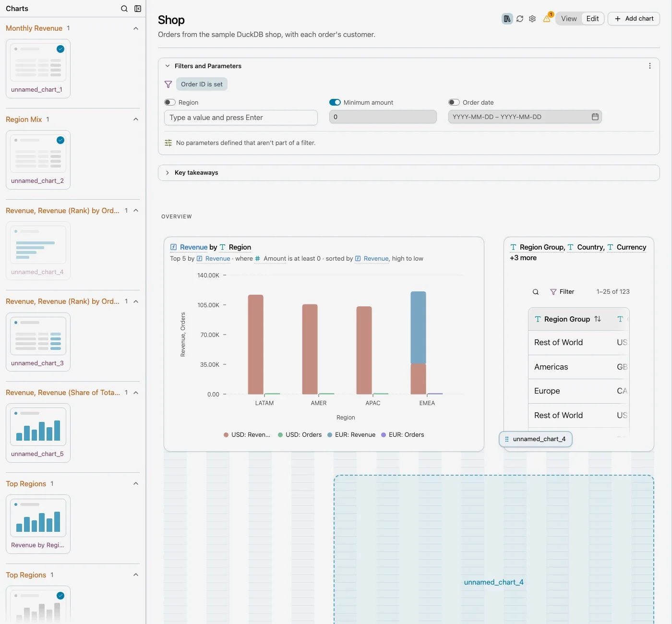Open the library books icon in header
The height and width of the screenshot is (624, 672).
point(507,19)
